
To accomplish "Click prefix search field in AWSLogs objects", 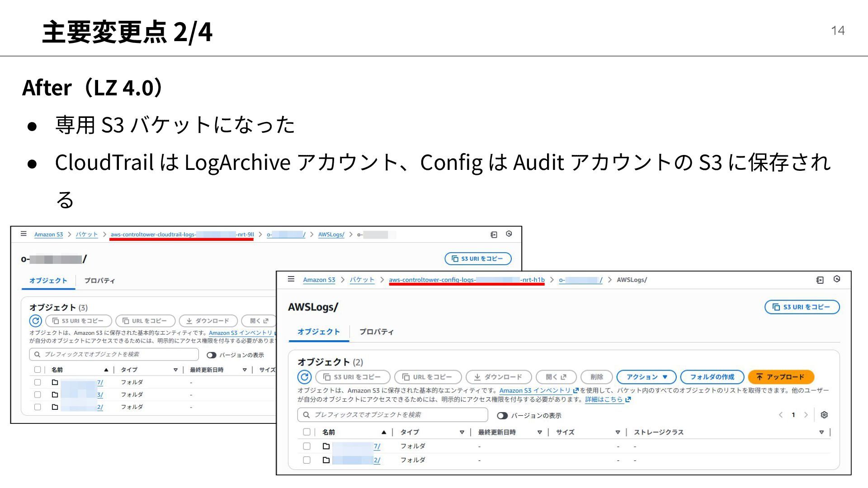I will tap(392, 415).
